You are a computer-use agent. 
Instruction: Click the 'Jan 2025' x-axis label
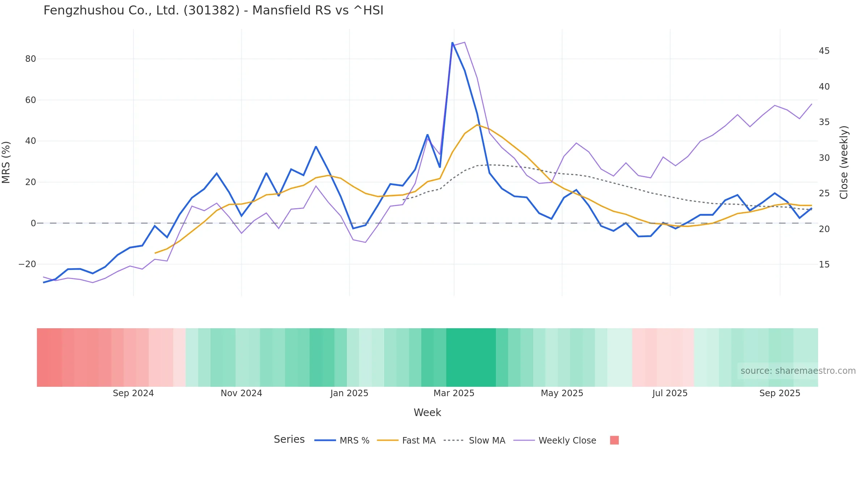point(349,393)
